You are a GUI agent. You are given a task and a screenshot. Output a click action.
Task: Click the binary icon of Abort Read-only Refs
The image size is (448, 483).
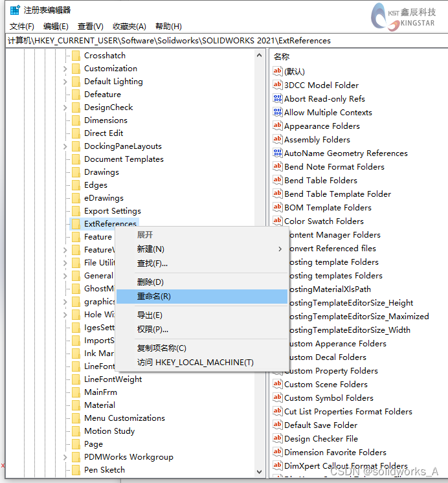[x=278, y=98]
